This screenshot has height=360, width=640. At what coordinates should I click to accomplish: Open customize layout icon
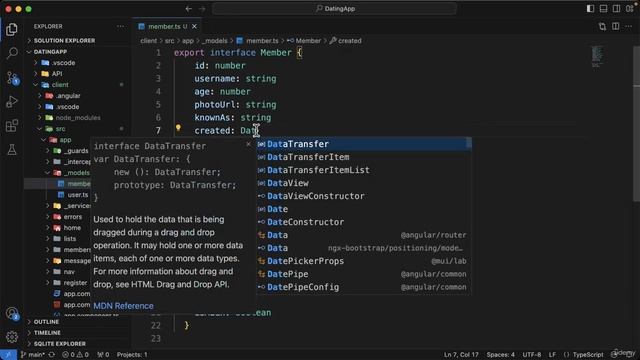(x=629, y=9)
